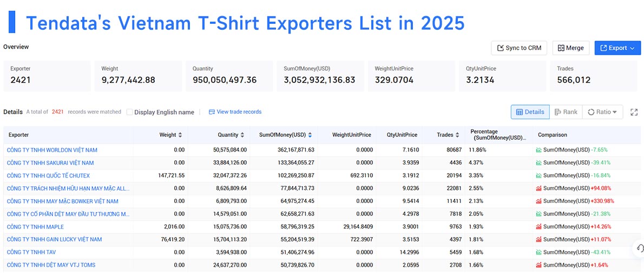This screenshot has height=276, width=644.
Task: Click comparison chart icon in CHUTEX row
Action: 539,175
